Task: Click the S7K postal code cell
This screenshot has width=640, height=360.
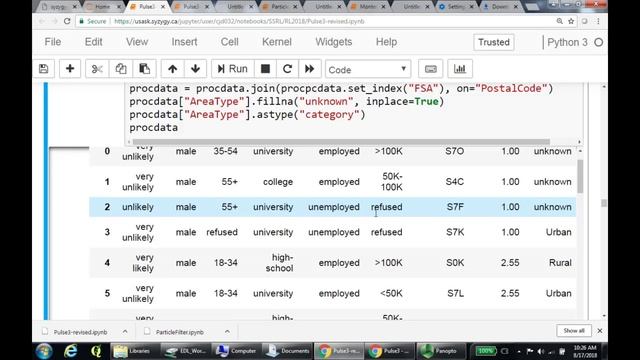Action: 455,232
